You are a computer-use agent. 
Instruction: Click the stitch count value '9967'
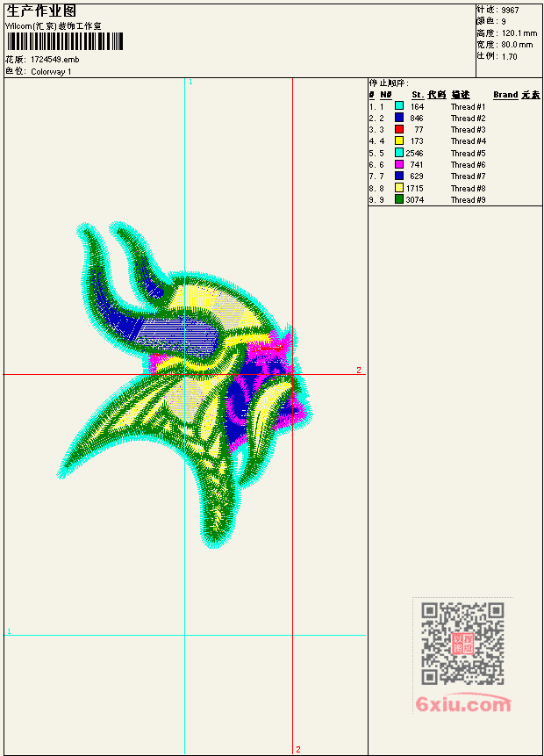point(511,11)
